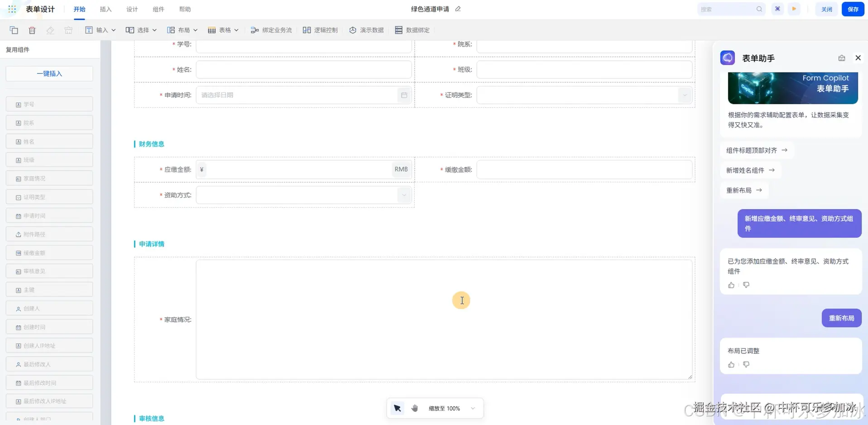Viewport: 868px width, 425px height.
Task: Open the 资助方式 dropdown field
Action: click(x=304, y=195)
